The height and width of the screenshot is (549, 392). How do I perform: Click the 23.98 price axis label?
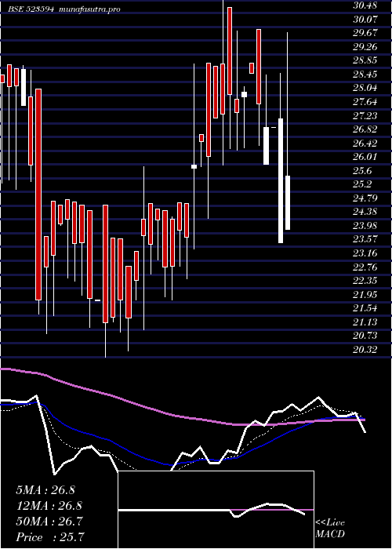[x=365, y=226]
